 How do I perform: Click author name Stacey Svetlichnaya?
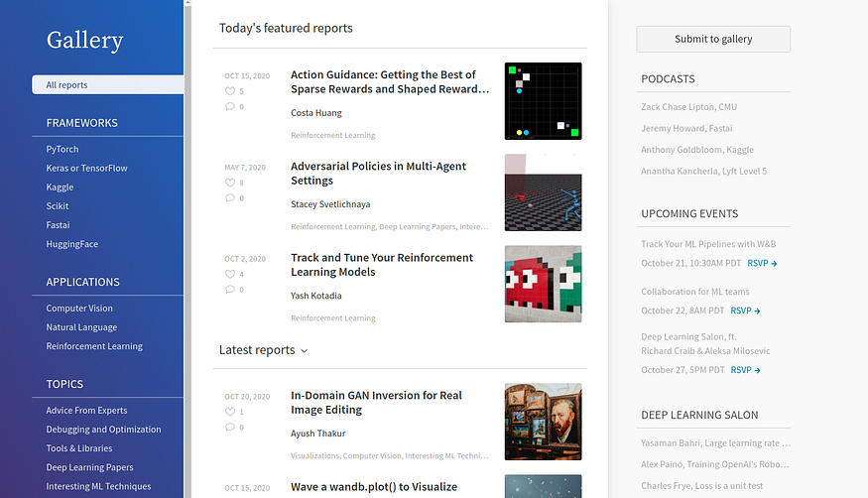point(330,204)
